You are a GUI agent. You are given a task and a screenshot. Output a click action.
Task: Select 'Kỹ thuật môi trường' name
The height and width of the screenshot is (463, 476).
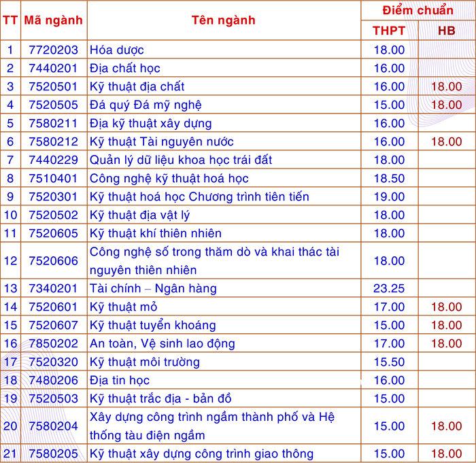click(145, 362)
